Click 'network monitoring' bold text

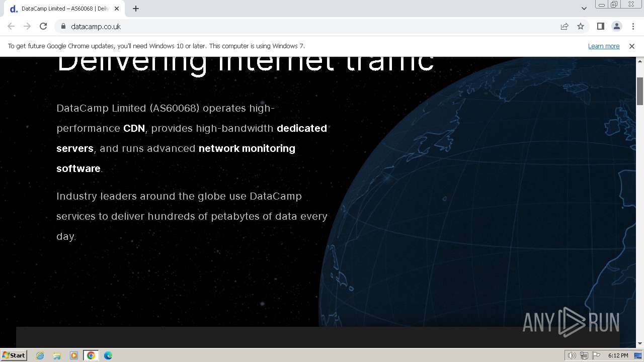[247, 148]
